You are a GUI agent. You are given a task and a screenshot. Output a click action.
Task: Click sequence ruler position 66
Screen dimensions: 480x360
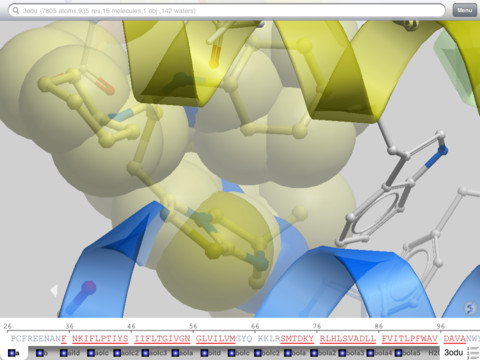(255, 326)
